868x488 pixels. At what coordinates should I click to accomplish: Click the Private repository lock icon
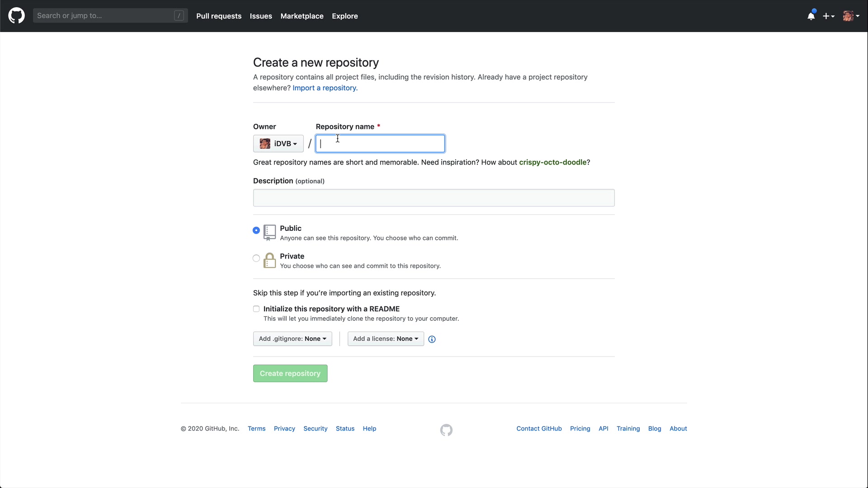(269, 261)
